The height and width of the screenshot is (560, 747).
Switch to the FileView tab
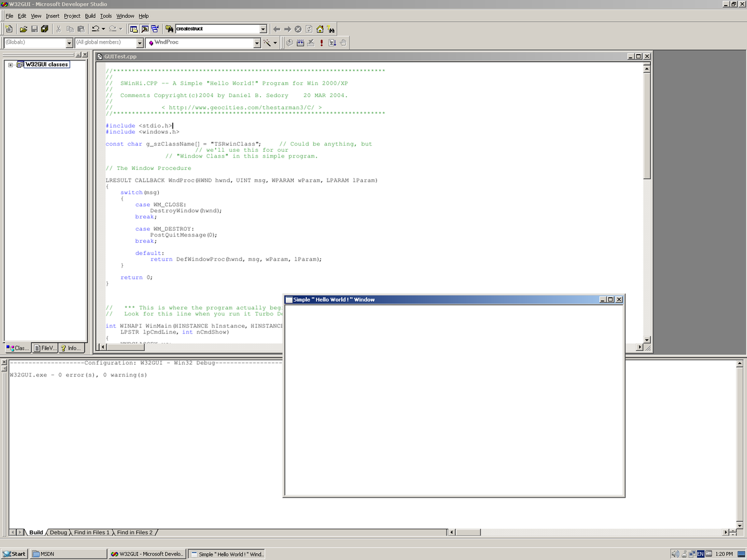pyautogui.click(x=44, y=348)
